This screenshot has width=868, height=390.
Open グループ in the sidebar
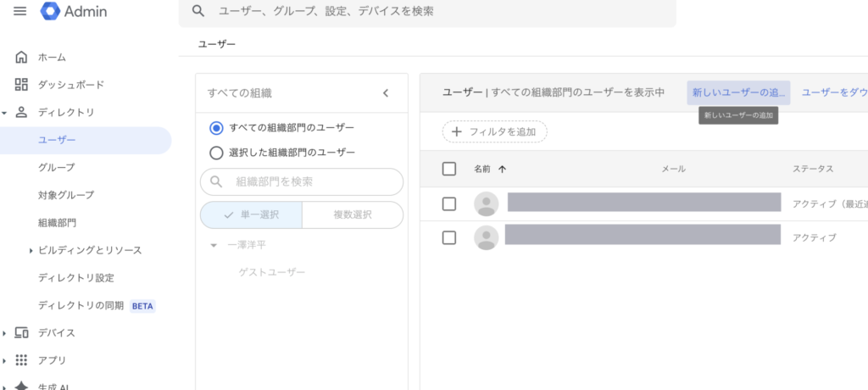point(56,167)
